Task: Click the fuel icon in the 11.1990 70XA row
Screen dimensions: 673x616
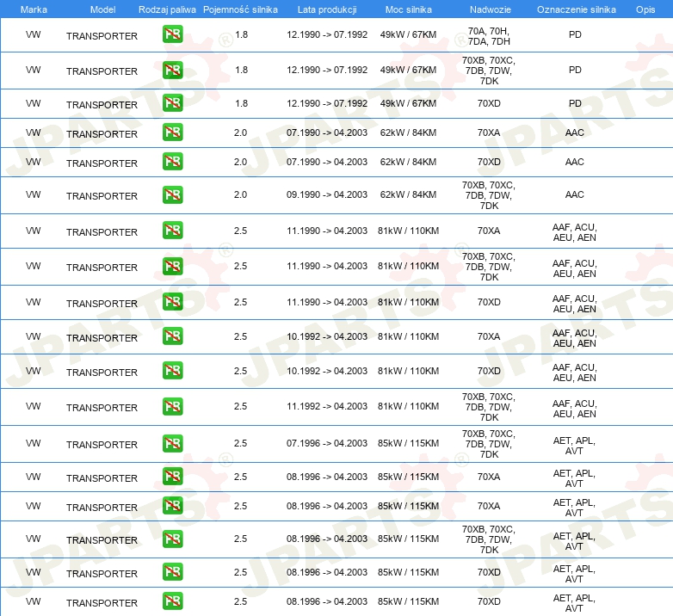Action: [x=172, y=231]
